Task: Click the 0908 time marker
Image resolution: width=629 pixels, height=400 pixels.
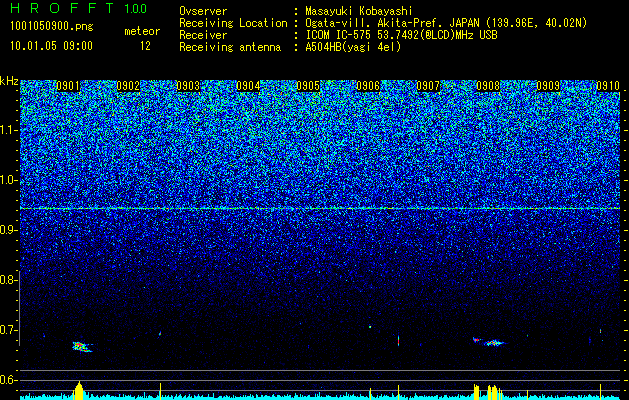Action: [x=488, y=86]
